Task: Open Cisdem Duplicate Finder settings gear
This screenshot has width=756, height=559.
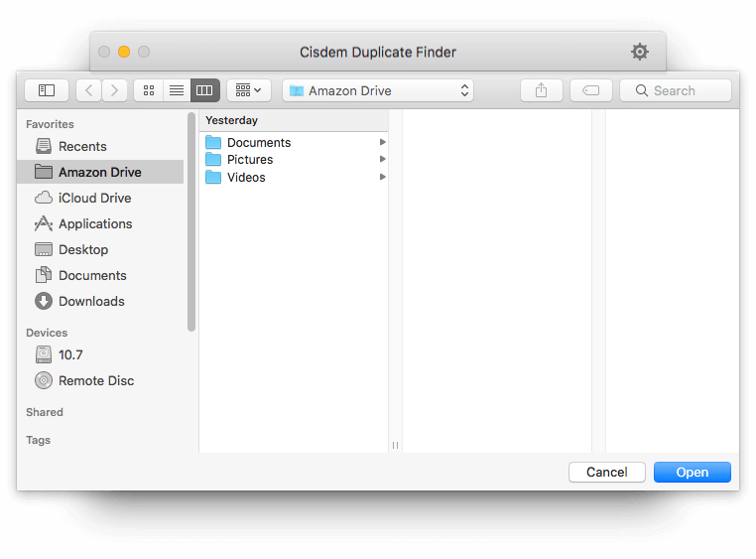Action: 639,52
